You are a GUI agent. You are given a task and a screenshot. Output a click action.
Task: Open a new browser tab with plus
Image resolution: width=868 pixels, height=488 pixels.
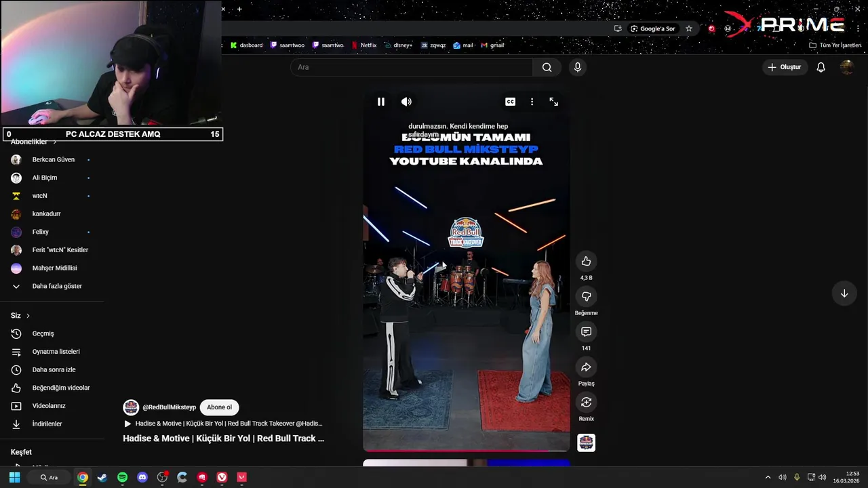(239, 9)
